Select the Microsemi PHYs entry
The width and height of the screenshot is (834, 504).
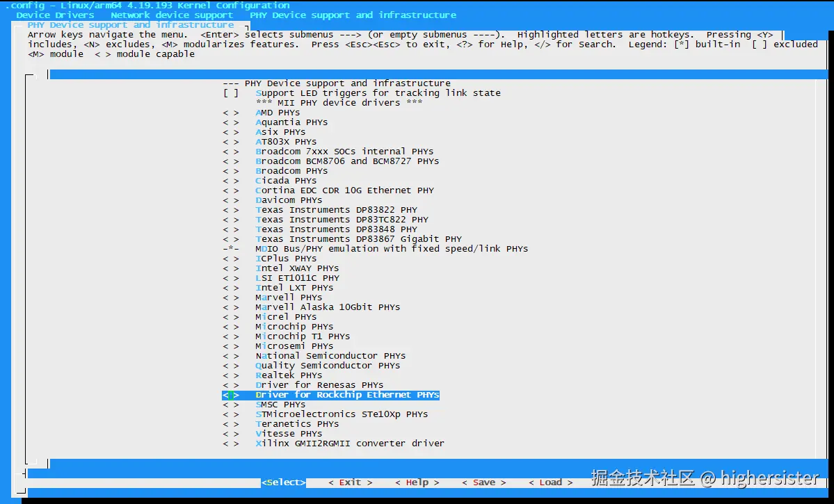pyautogui.click(x=278, y=347)
